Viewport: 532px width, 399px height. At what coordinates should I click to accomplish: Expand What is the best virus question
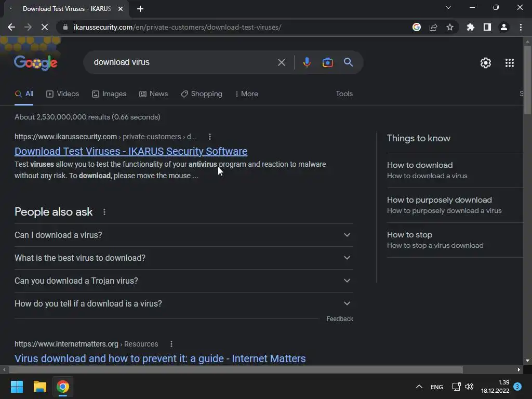click(183, 258)
